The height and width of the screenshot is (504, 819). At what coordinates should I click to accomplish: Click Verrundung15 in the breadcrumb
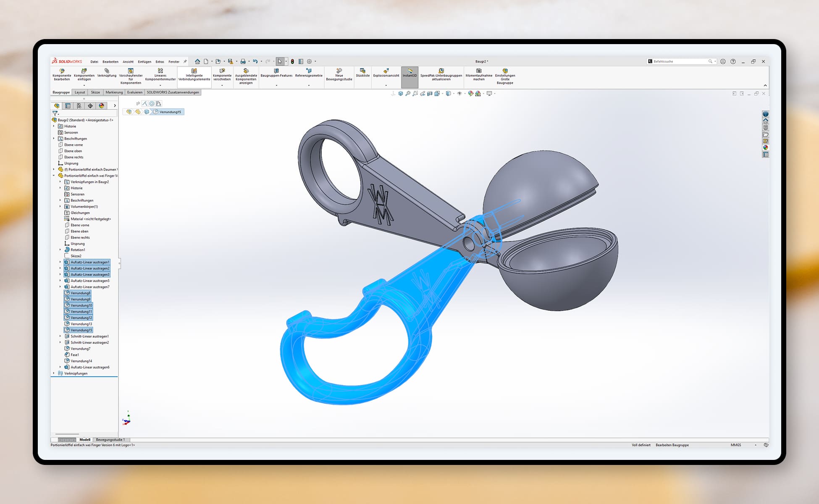[167, 112]
